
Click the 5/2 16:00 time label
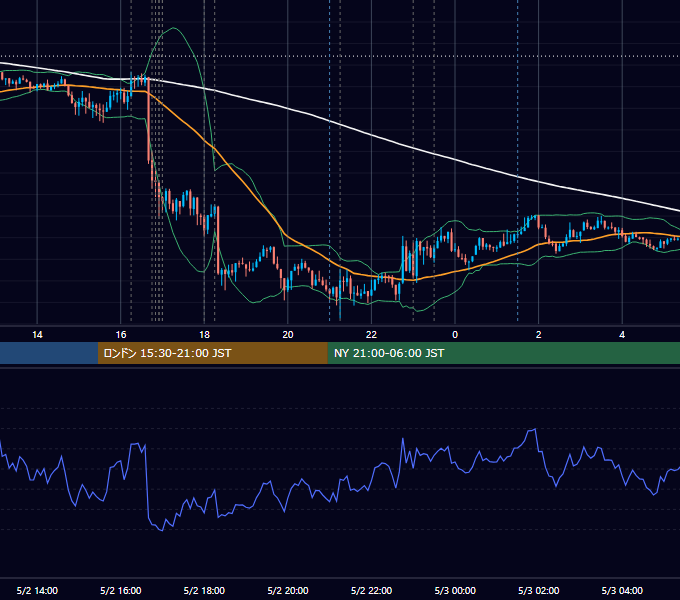121,590
